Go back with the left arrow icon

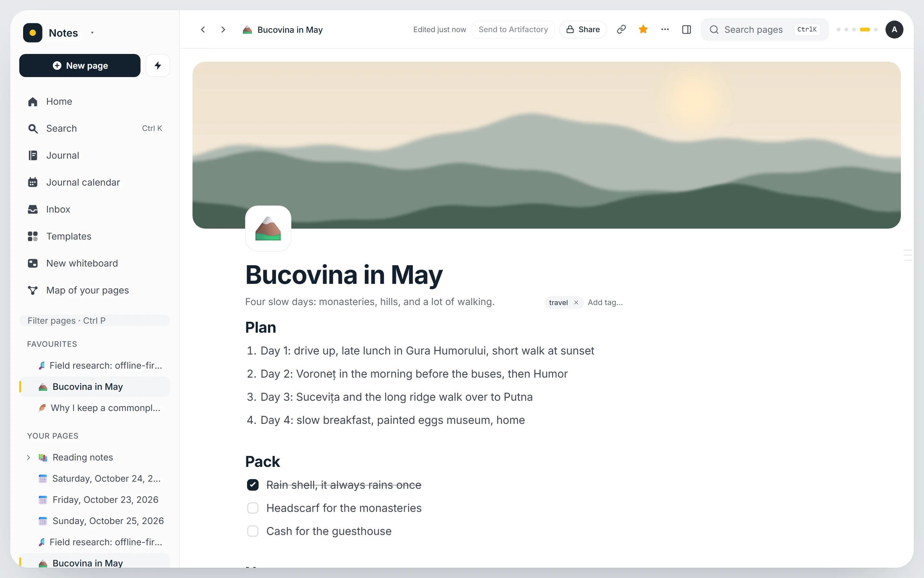pyautogui.click(x=203, y=30)
